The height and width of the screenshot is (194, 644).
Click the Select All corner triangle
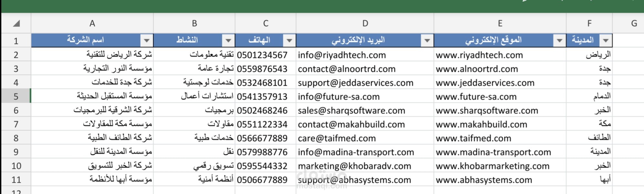[x=16, y=23]
